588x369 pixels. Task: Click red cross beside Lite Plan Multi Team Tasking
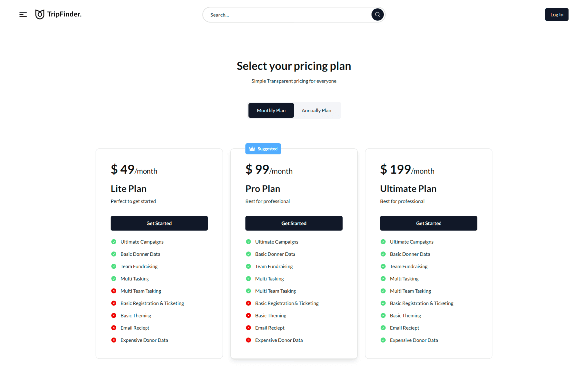click(114, 291)
